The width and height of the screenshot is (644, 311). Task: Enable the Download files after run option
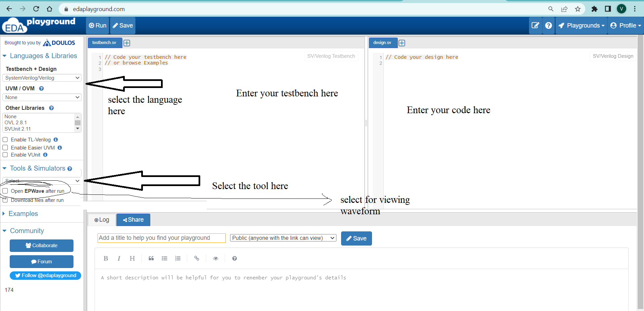click(5, 200)
